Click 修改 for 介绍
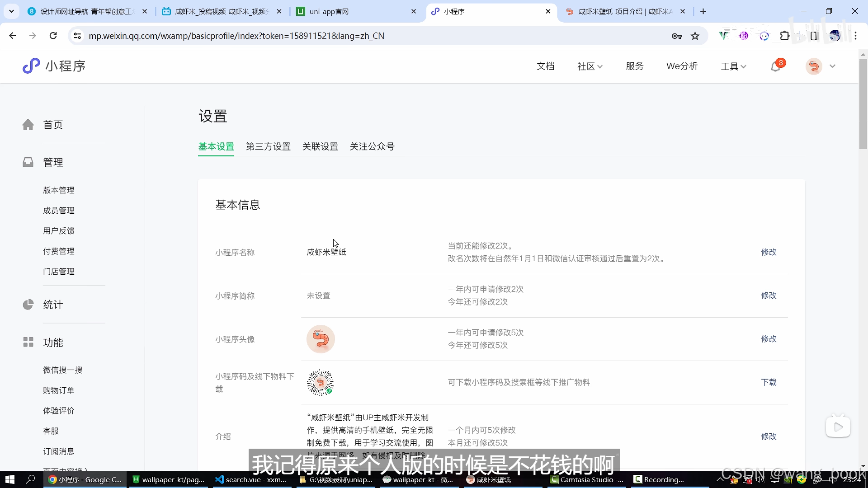 pyautogui.click(x=769, y=436)
